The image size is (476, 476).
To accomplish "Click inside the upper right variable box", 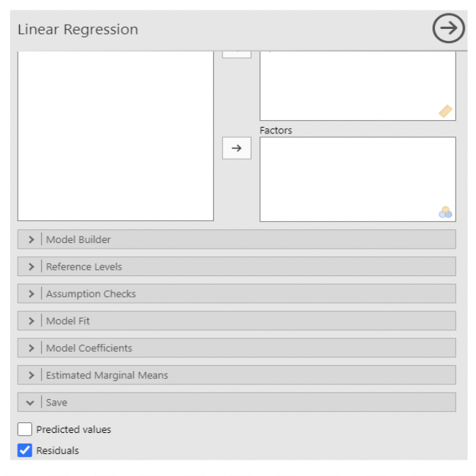I will coord(353,85).
